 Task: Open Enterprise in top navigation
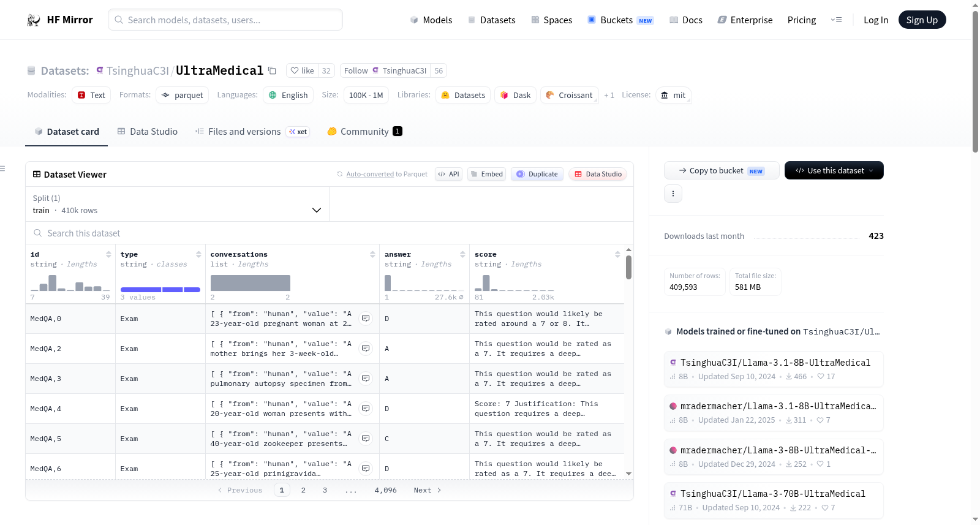[x=745, y=20]
